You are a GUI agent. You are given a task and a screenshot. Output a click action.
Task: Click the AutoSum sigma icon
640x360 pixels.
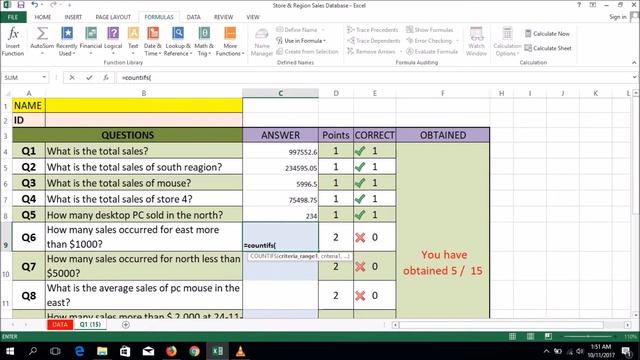(42, 34)
